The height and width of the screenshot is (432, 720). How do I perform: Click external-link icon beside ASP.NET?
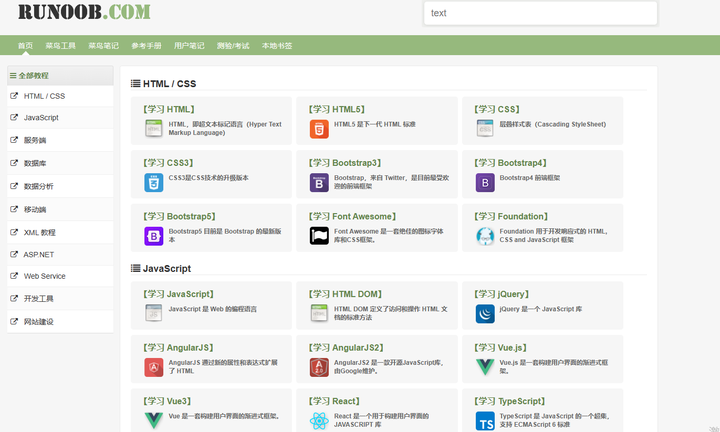tap(14, 254)
